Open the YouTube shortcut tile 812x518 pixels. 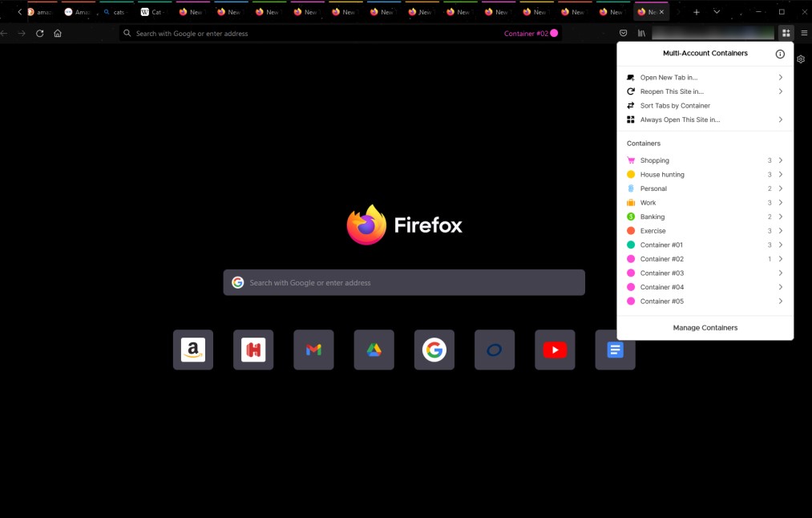(555, 350)
